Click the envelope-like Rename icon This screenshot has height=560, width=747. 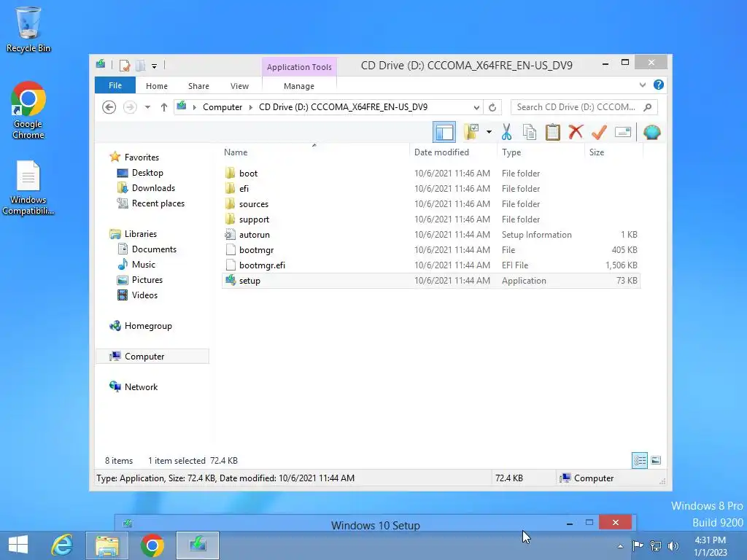click(623, 132)
